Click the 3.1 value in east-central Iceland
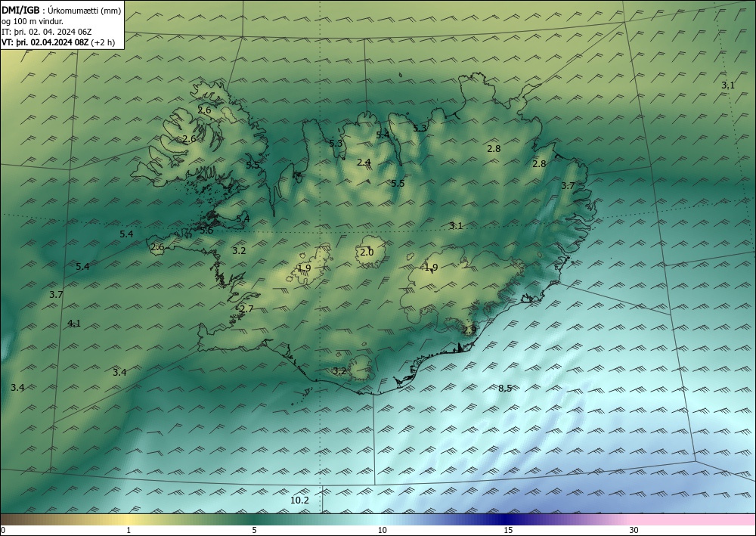This screenshot has height=536, width=756. (x=456, y=225)
